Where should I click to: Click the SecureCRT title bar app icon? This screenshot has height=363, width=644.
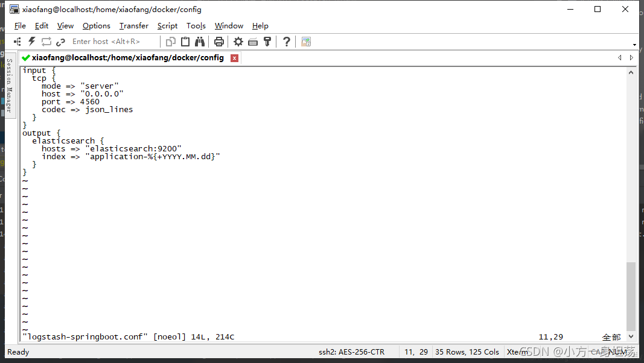(x=14, y=9)
